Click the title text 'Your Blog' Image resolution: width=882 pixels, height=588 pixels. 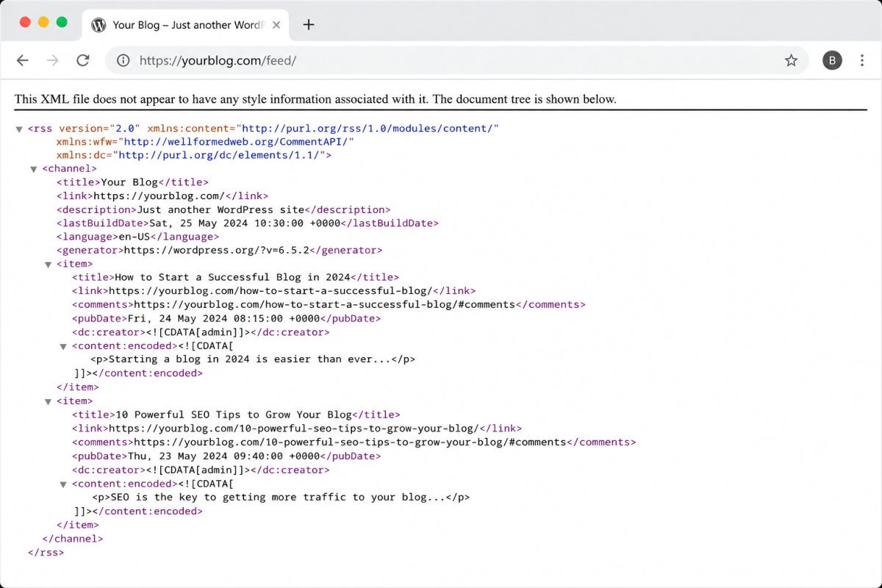[x=130, y=182]
